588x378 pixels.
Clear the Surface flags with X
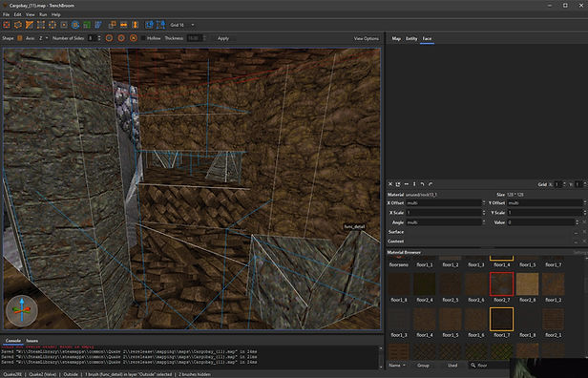pos(584,232)
